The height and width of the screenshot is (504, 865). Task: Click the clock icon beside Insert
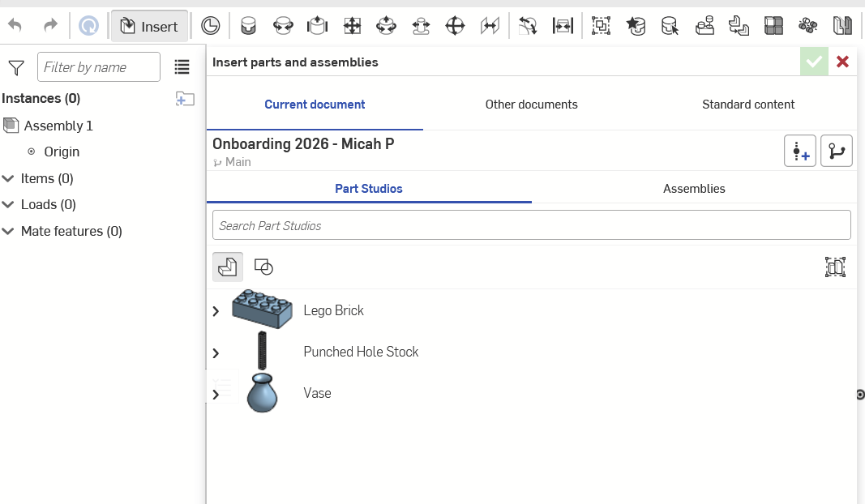click(x=210, y=25)
